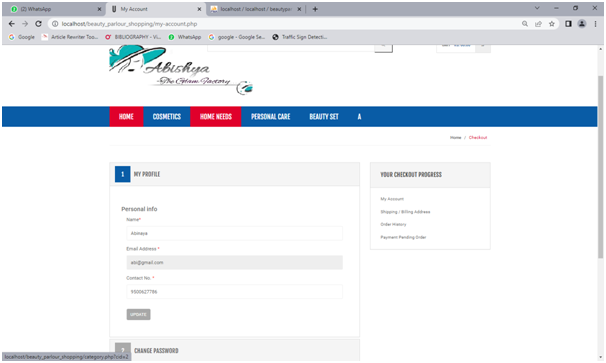Screen dimensions: 606x363
Task: Click the Contact No. input field
Action: coord(234,292)
